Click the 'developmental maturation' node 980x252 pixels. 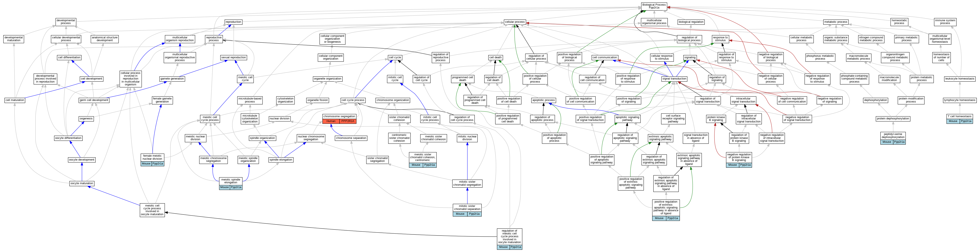tap(14, 39)
